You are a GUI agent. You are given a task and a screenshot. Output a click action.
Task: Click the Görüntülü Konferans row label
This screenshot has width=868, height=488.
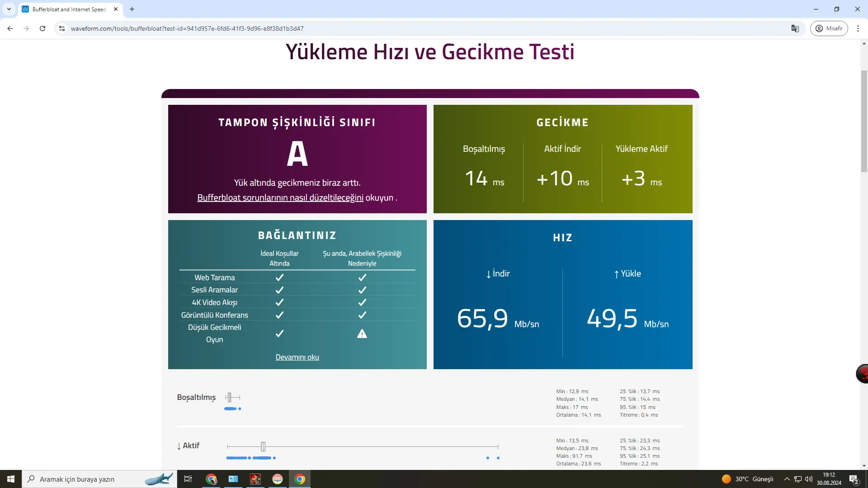(215, 315)
